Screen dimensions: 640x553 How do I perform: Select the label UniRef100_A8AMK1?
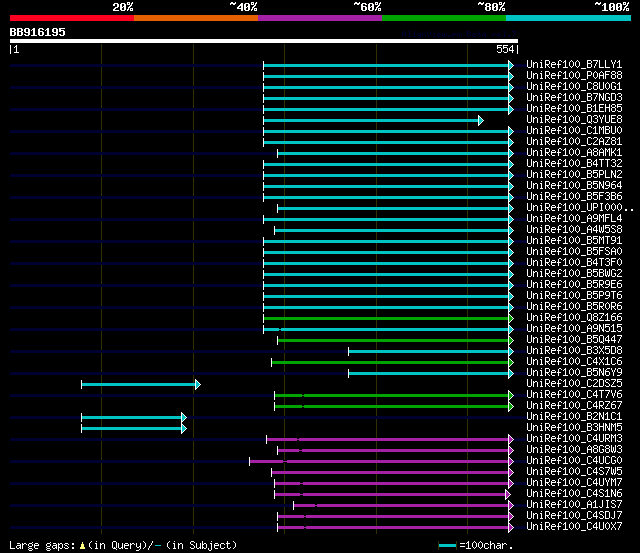[x=574, y=153]
